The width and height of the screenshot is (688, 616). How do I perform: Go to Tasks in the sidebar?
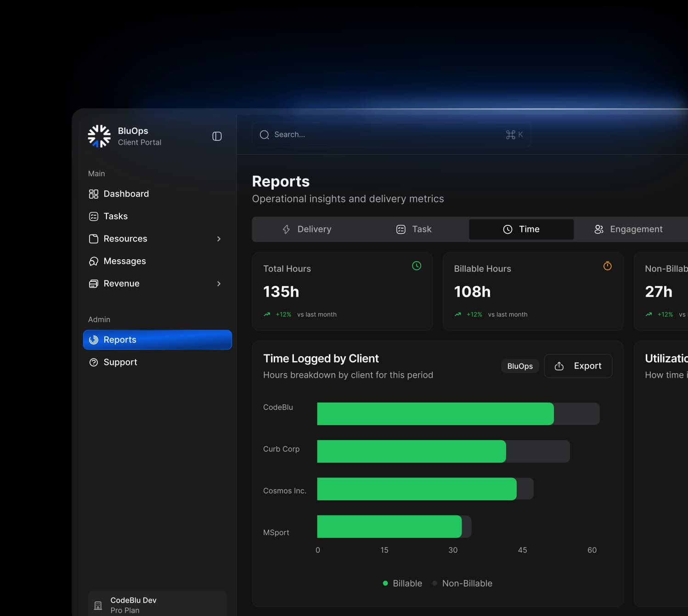click(158, 216)
